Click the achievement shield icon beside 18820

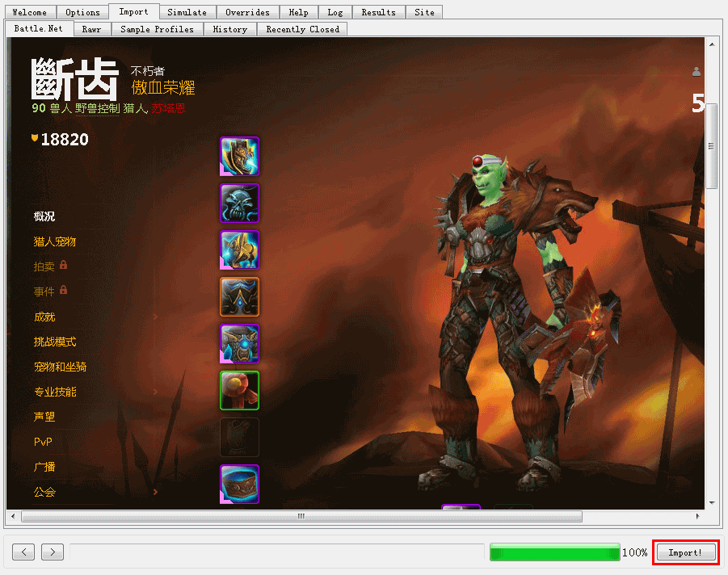[35, 138]
